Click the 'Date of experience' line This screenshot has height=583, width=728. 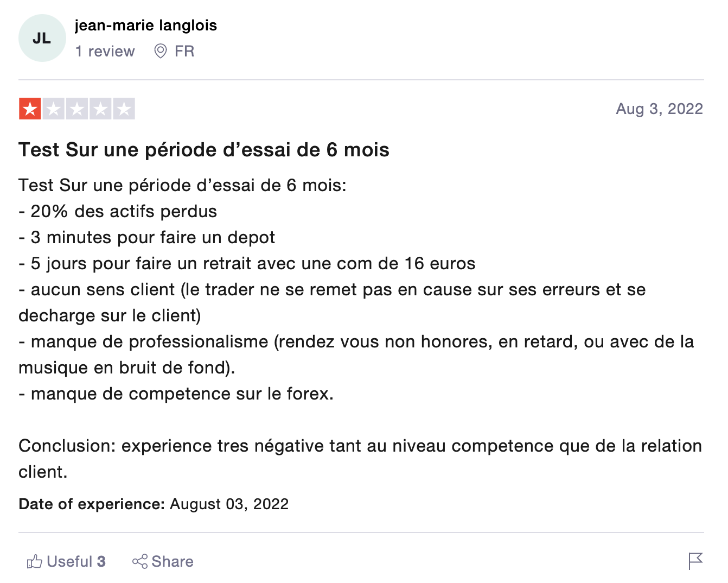click(x=154, y=504)
